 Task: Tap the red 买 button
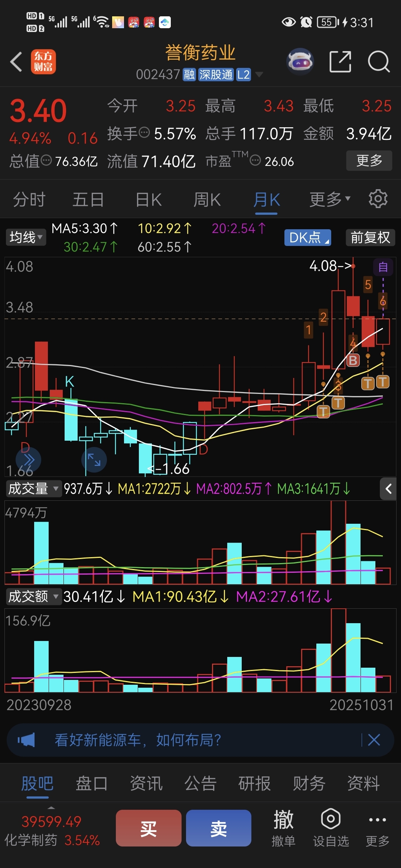[149, 828]
